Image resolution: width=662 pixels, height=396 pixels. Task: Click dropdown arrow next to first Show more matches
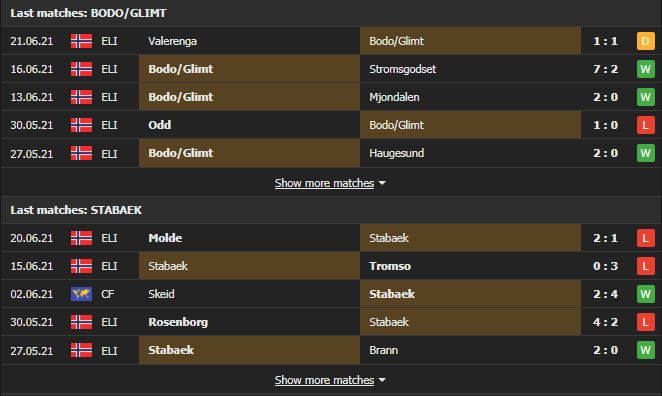point(382,183)
